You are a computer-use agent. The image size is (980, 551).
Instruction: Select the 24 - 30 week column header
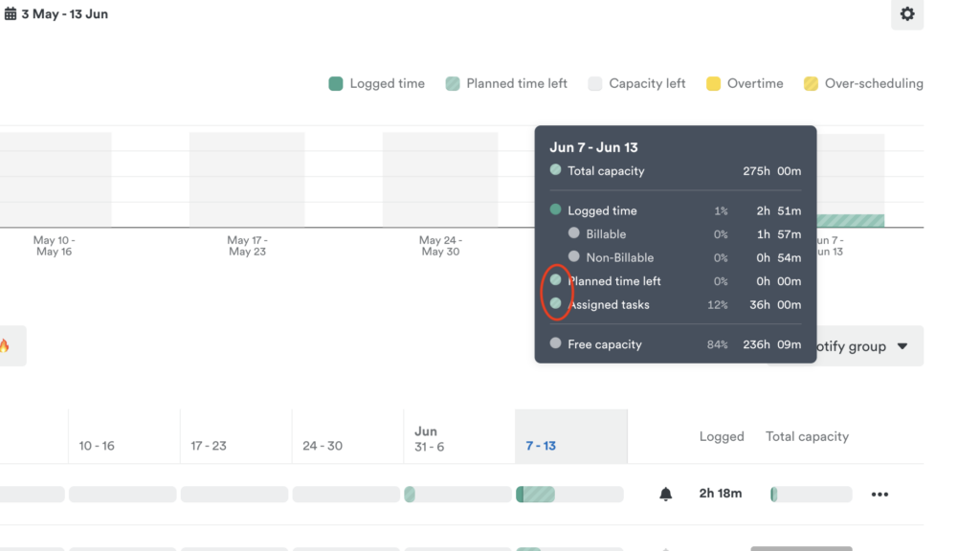tap(348, 436)
